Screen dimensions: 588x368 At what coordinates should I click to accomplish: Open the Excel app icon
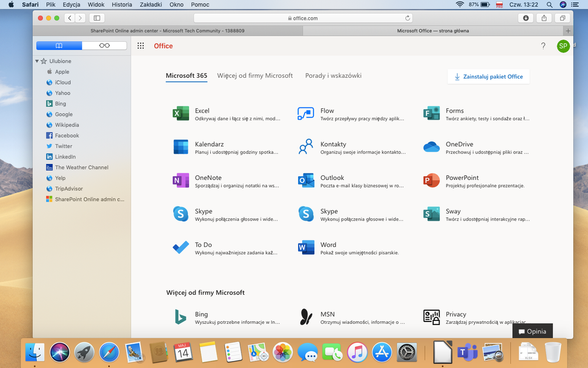181,113
